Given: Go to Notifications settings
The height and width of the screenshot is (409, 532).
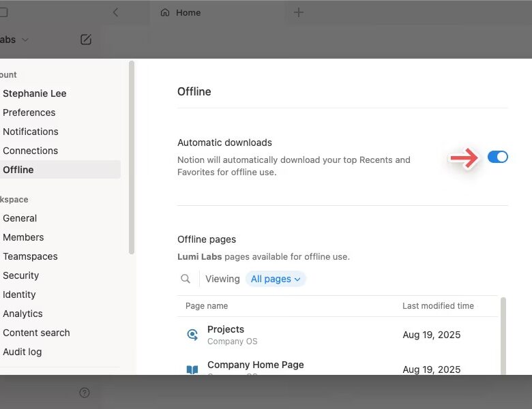Looking at the screenshot, I should coord(31,132).
